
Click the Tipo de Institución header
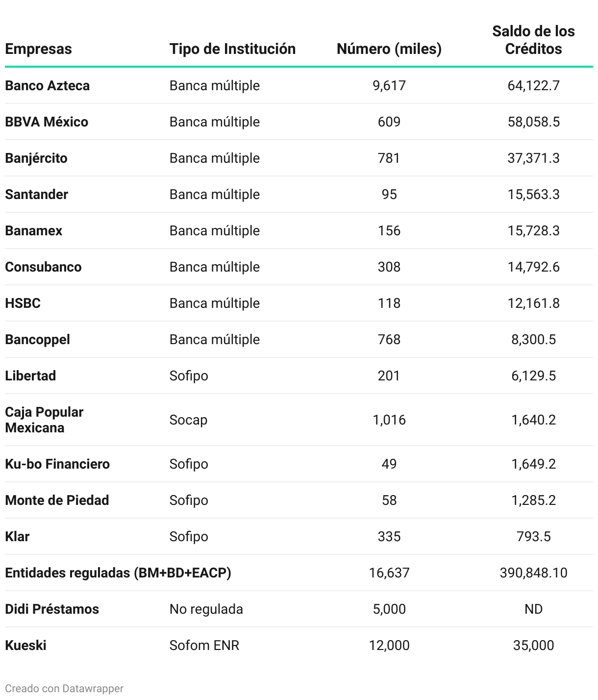232,49
